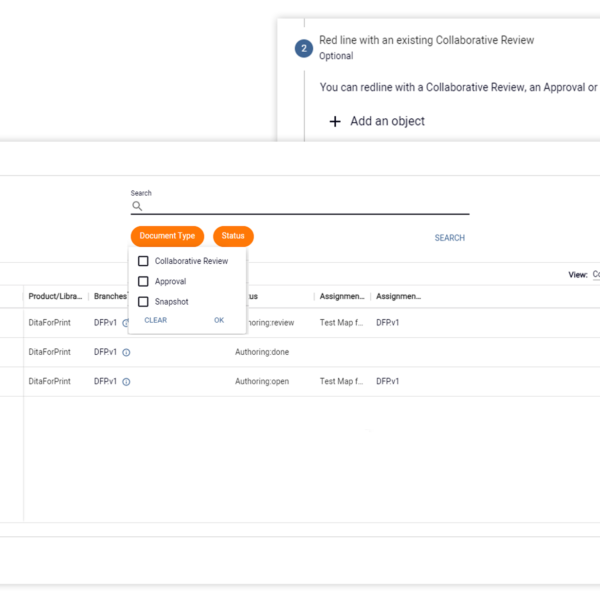Click DitaForPrint in the Authoring:done row

click(x=49, y=352)
